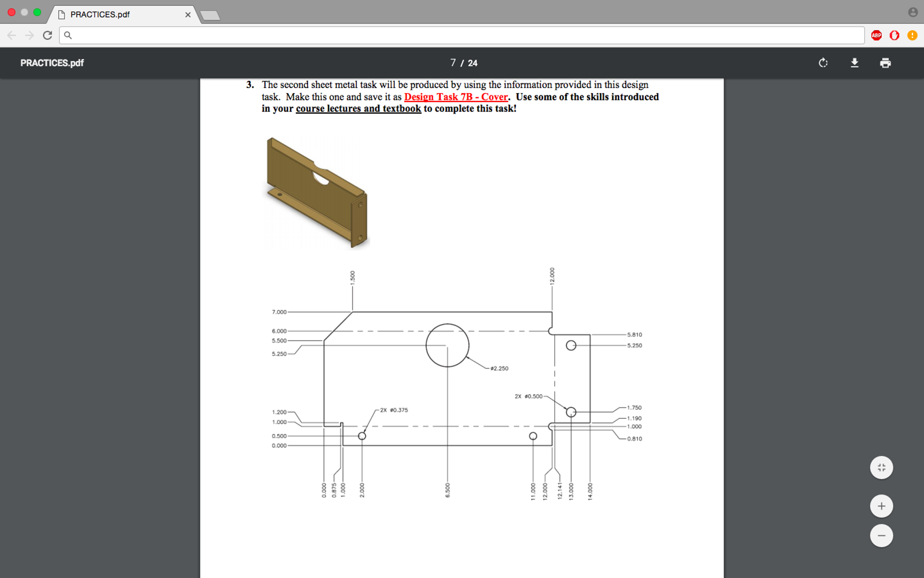The image size is (924, 578).
Task: Download the PRACTICES.pdf file
Action: [854, 63]
